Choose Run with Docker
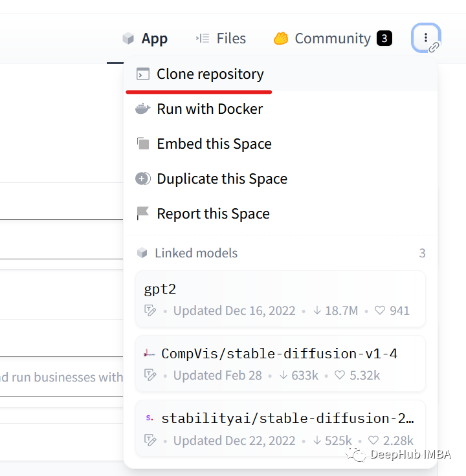The height and width of the screenshot is (476, 466). tap(280, 109)
